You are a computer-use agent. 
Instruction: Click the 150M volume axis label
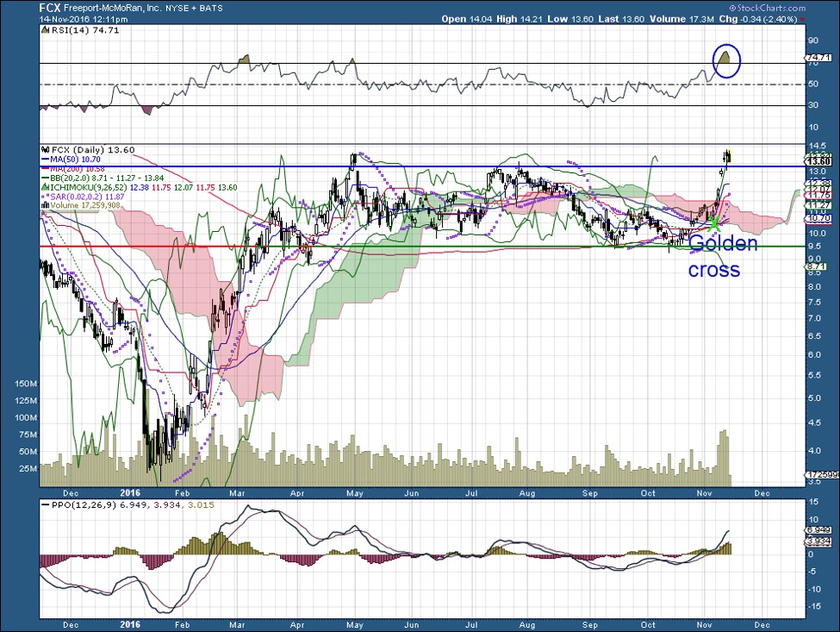[26, 384]
